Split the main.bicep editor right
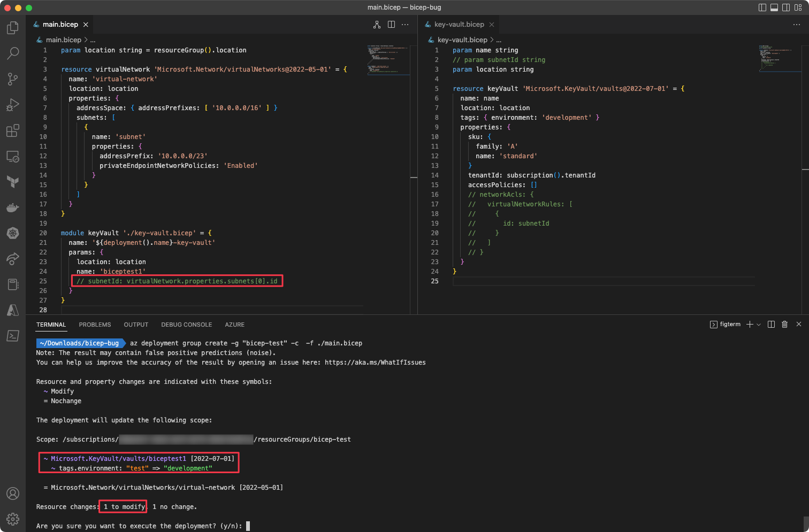Screen dimensions: 809x532 391,25
